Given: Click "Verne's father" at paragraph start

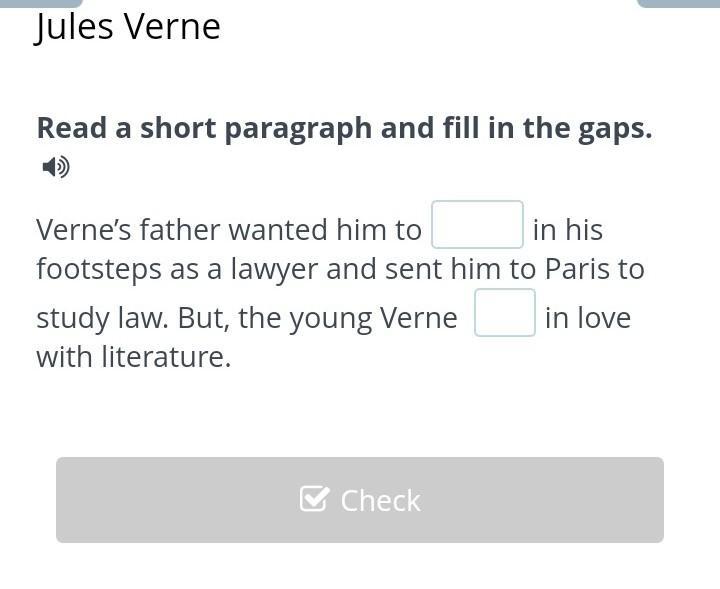Looking at the screenshot, I should [x=127, y=230].
